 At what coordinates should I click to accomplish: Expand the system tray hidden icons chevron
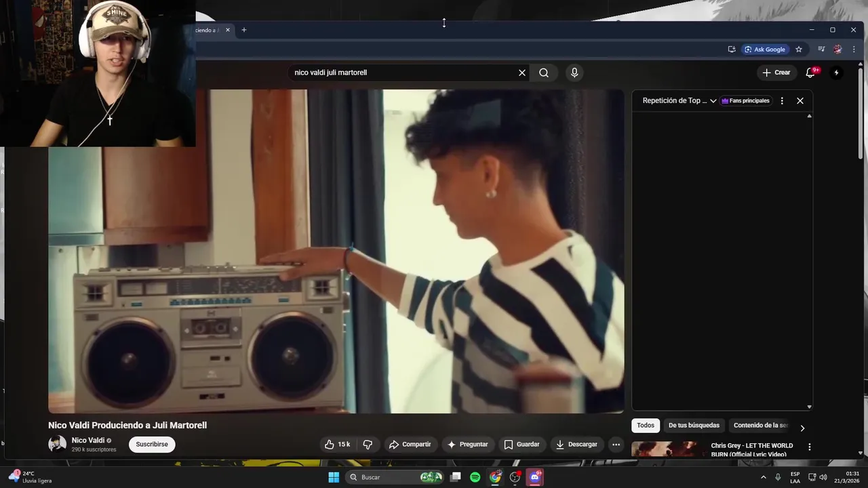[764, 477]
